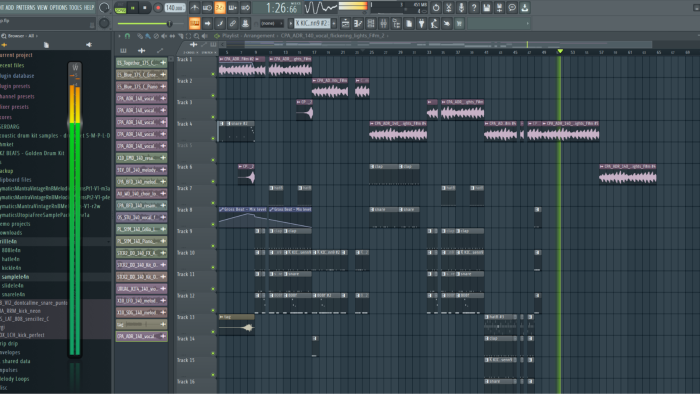Toggle the link-to-controller chain button

pyautogui.click(x=232, y=23)
